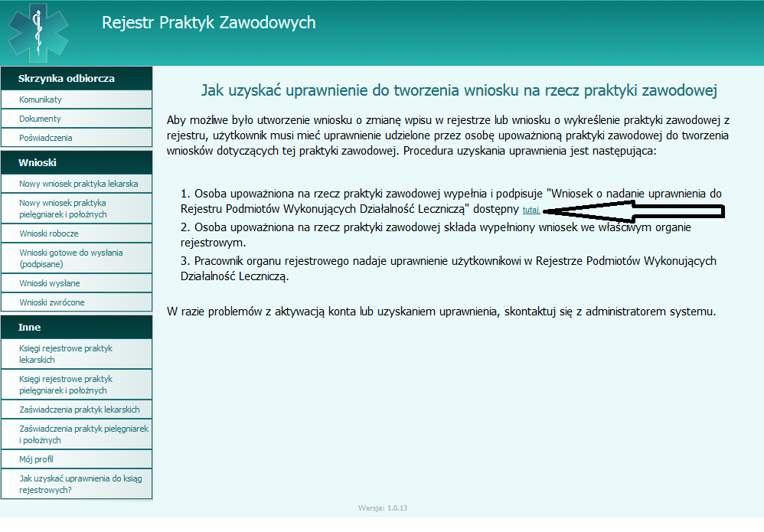This screenshot has height=532, width=764.
Task: Open Zaświadczenia praktyk lekarskich
Action: click(77, 410)
